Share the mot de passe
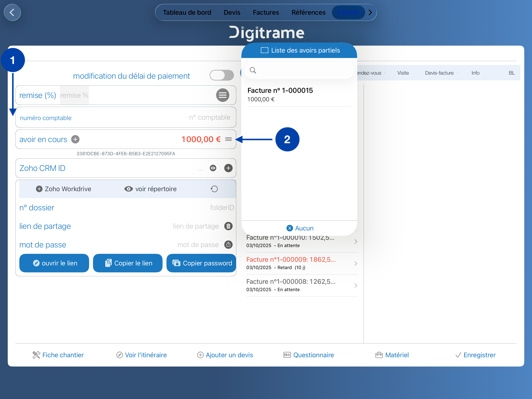The height and width of the screenshot is (399, 532). tap(228, 245)
